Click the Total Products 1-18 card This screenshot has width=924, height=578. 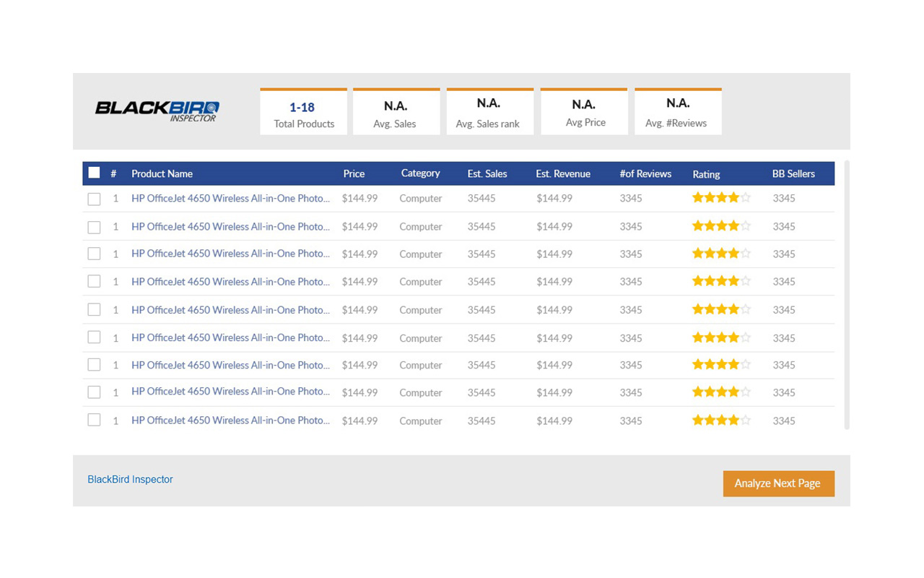point(303,111)
